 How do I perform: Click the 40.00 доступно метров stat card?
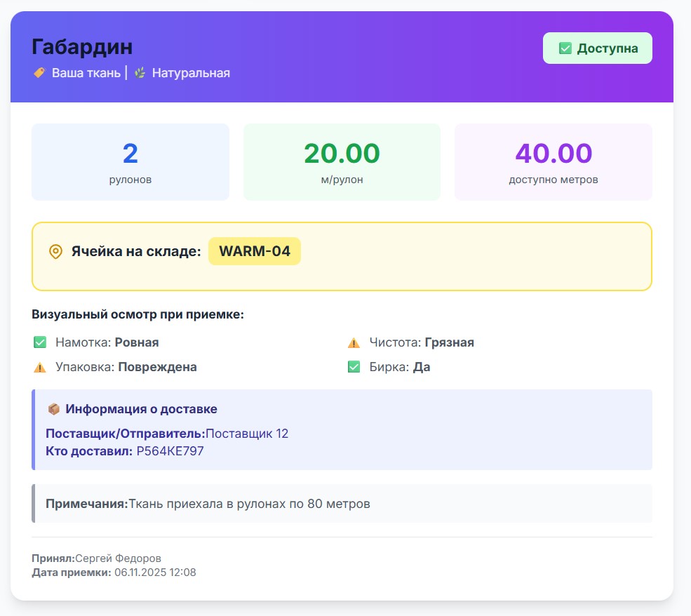[553, 161]
